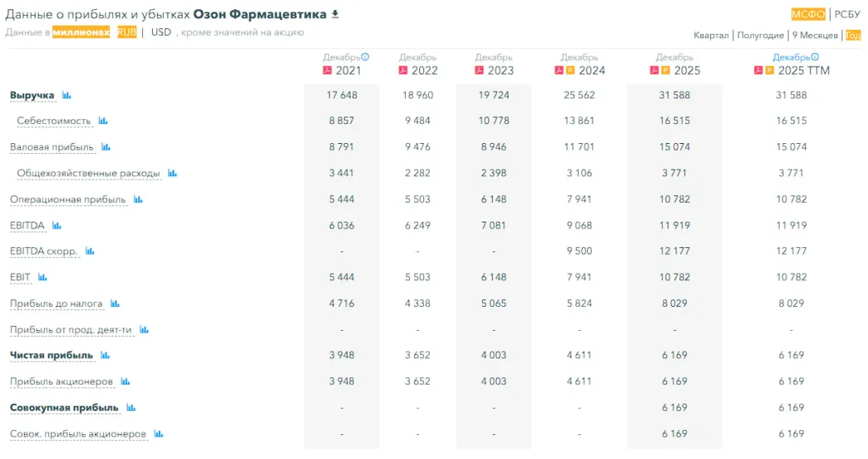This screenshot has height=459, width=868.
Task: Show chart for Себестоимость row
Action: [x=103, y=121]
